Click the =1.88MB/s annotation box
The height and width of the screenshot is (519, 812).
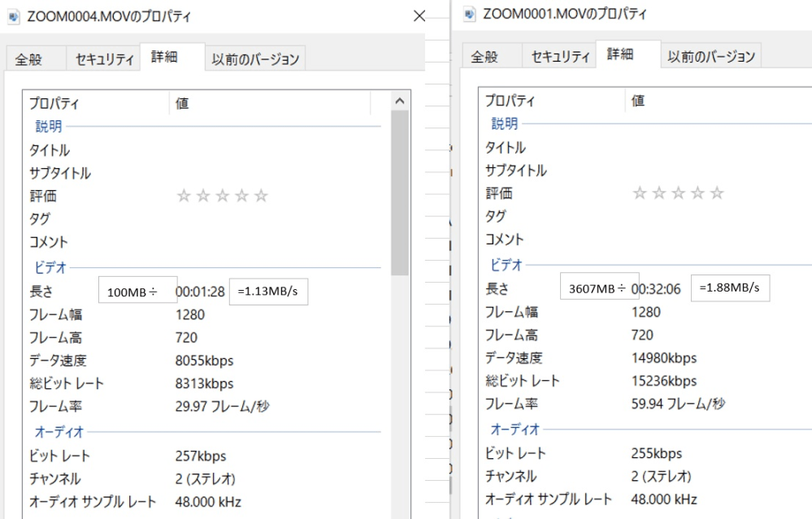click(730, 287)
